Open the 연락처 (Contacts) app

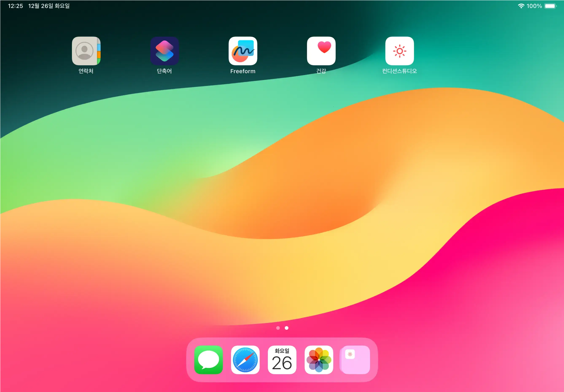86,51
